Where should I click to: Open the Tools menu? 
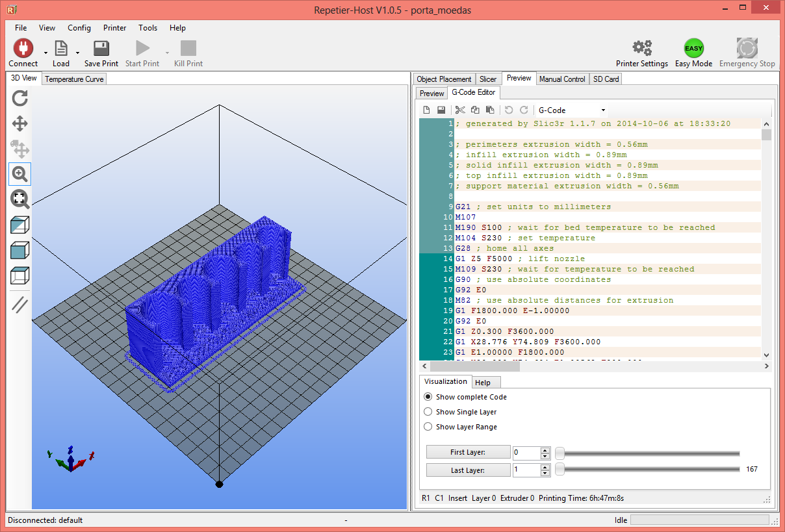click(x=148, y=28)
